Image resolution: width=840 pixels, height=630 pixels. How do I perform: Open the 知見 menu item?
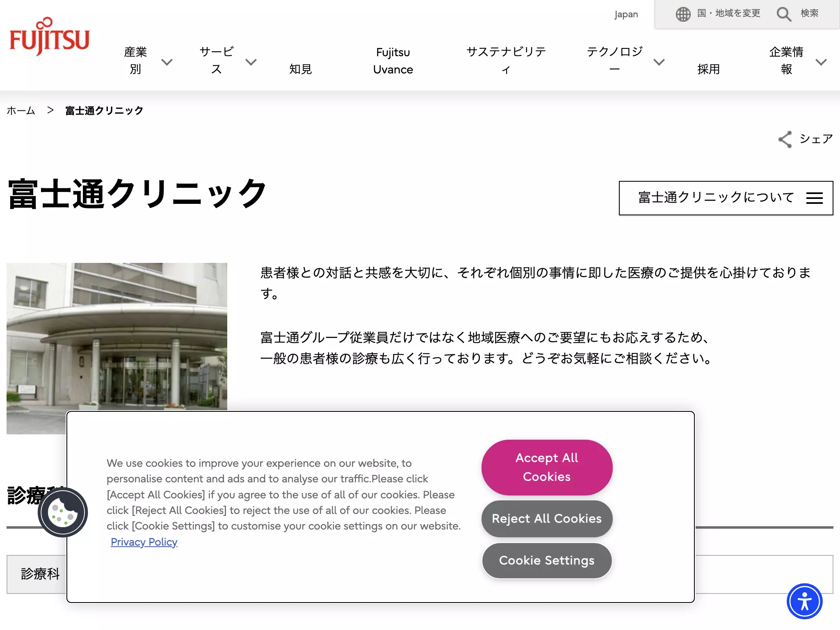tap(300, 69)
